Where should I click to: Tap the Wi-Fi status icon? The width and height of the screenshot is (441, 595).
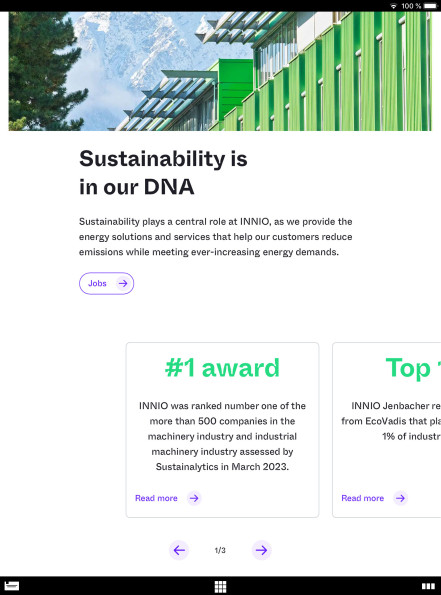click(394, 6)
